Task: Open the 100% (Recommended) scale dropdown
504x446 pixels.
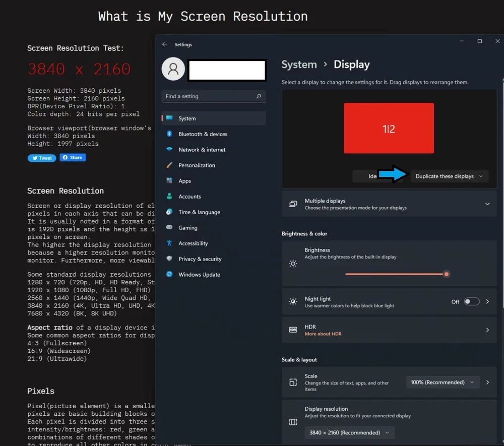Action: (443, 382)
